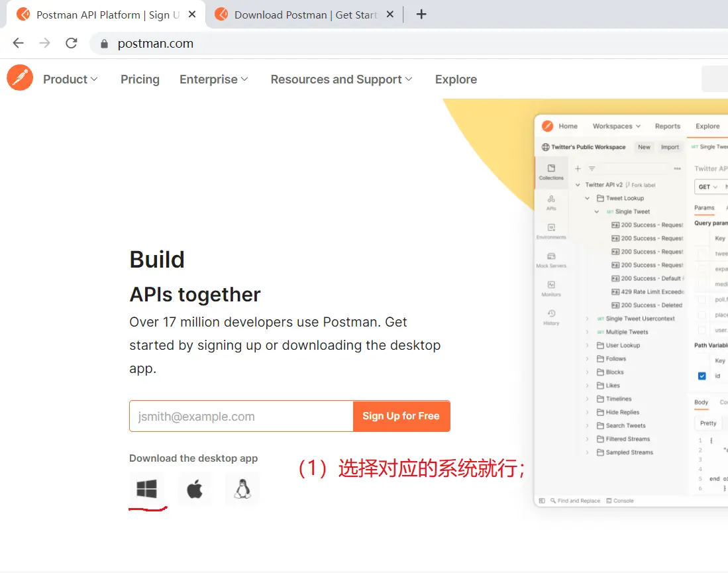The width and height of the screenshot is (728, 573).
Task: Click the padlock site info icon
Action: 104,44
